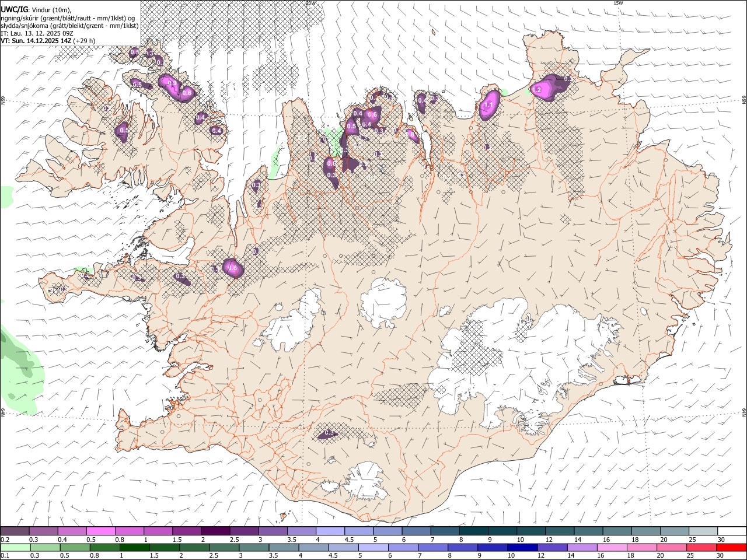The width and height of the screenshot is (747, 560).
Task: Select the medium green rain swatch labeled 0.5
Action: [75, 547]
